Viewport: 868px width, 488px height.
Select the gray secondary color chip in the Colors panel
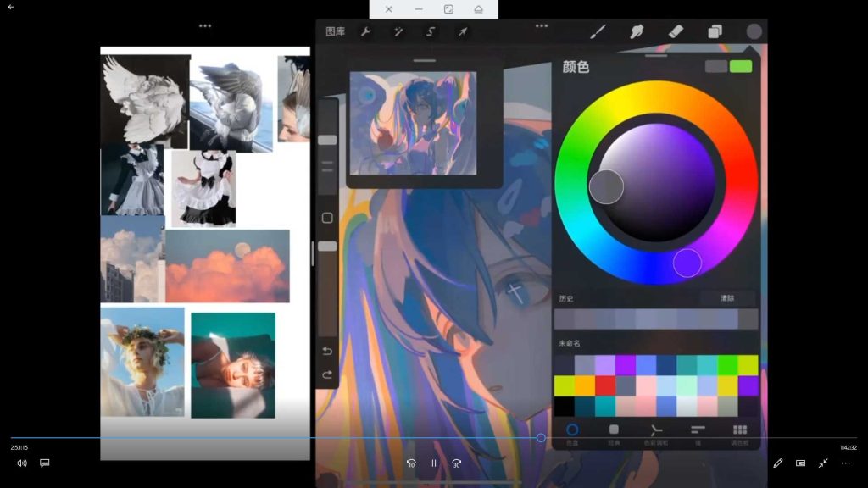click(x=715, y=67)
